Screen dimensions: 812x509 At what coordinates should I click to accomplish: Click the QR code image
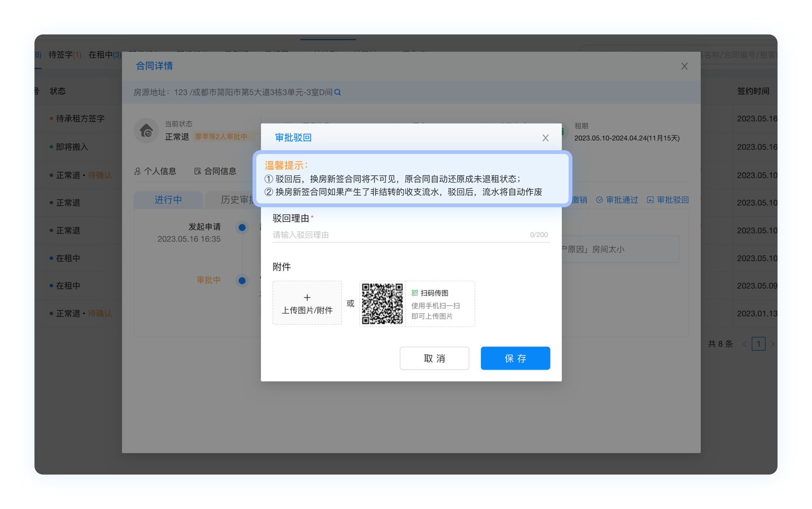pos(382,303)
